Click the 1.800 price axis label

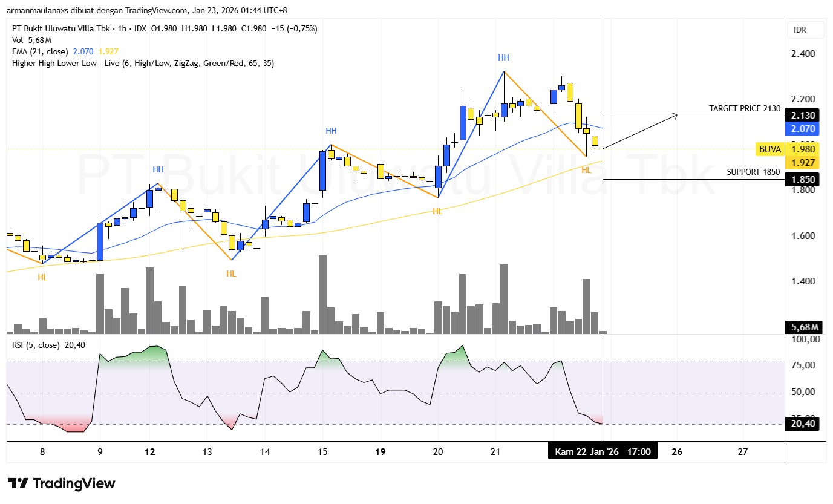tap(803, 191)
